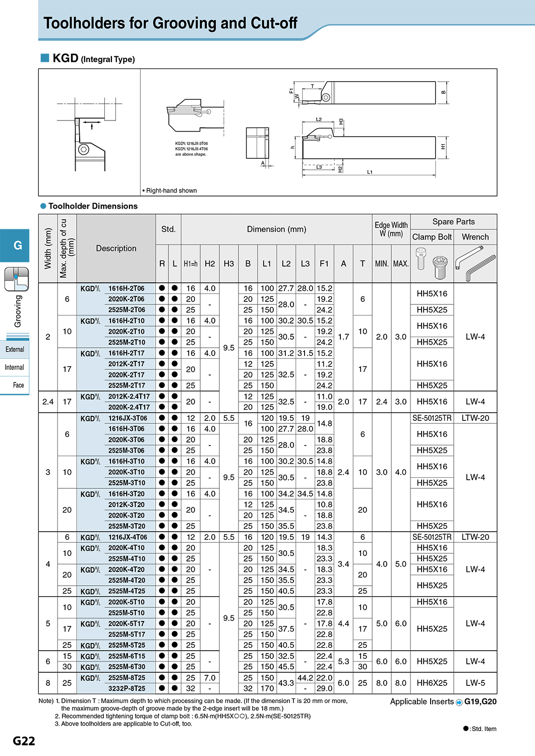Click the 7.0 H2 value

(210, 678)
